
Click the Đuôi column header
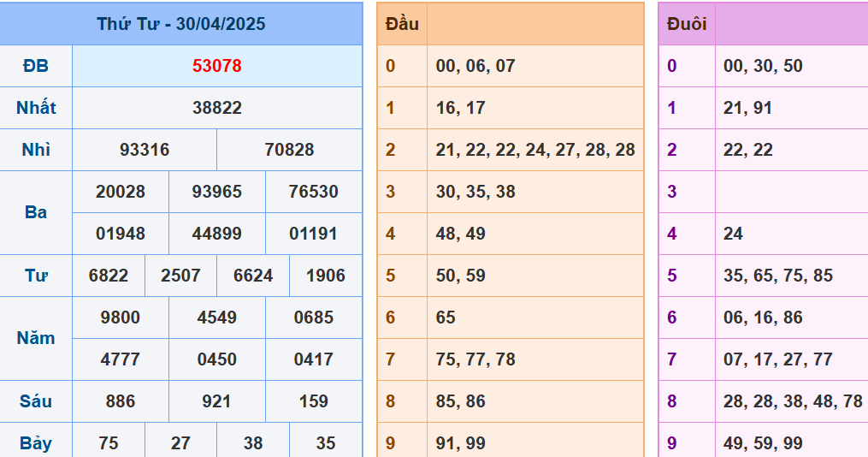tap(687, 24)
